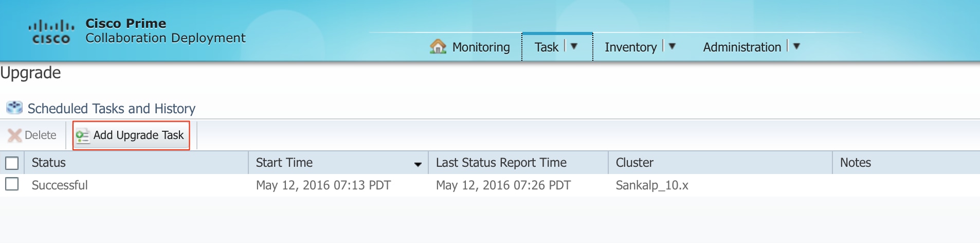Viewport: 980px width, 243px height.
Task: Select the Successful status cell
Action: click(x=60, y=185)
